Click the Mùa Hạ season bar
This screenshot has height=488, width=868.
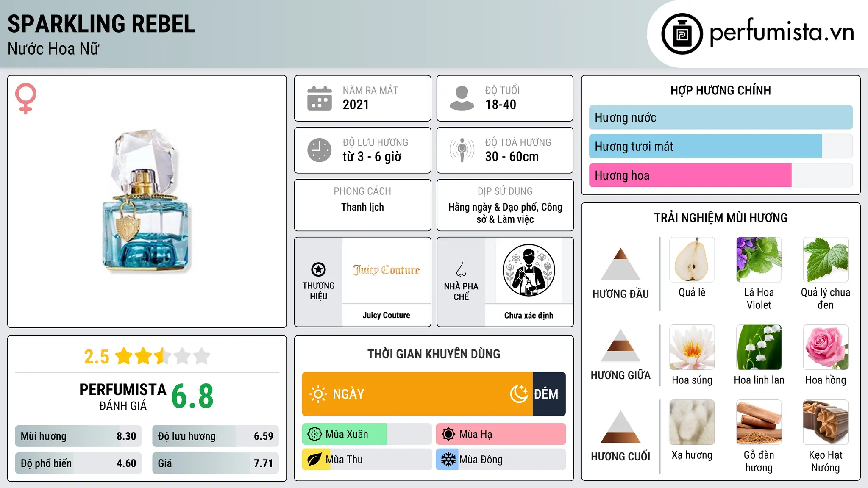[x=501, y=434]
